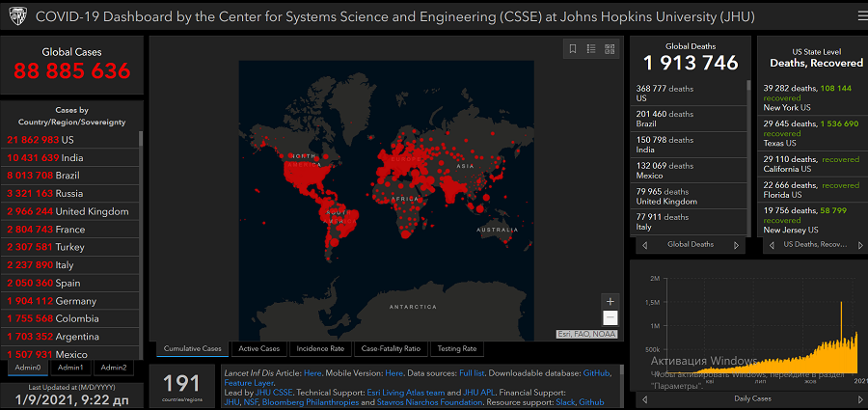Go to previous chart before Daily Cases
The image size is (868, 410).
[x=642, y=398]
